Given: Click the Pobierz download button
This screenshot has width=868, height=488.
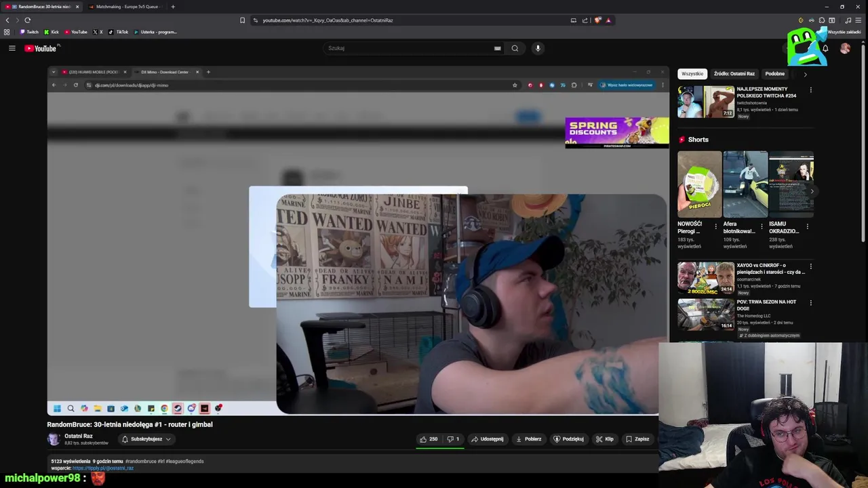Looking at the screenshot, I should [529, 439].
